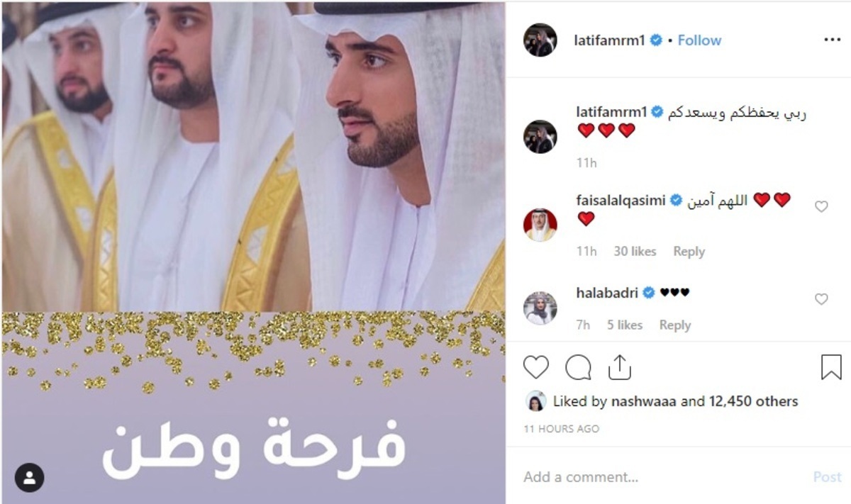Show tagged people icon on the photo

(x=29, y=478)
